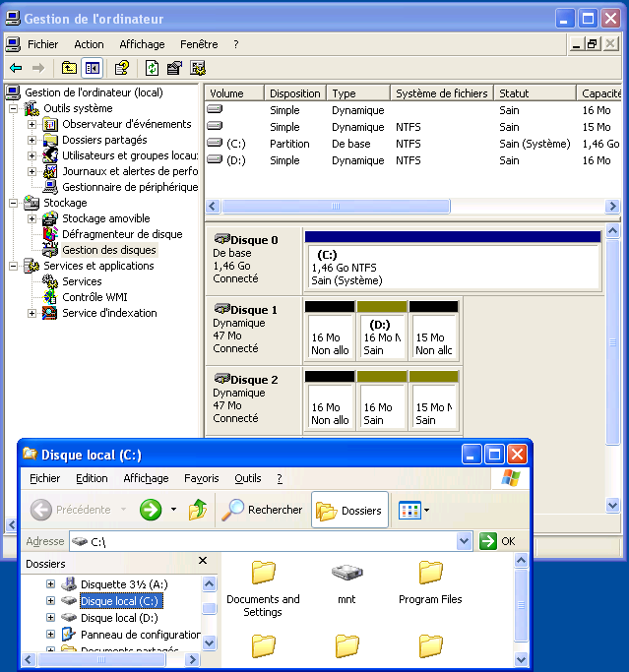Select the Stockage amovible icon
The image size is (629, 672).
tap(50, 218)
